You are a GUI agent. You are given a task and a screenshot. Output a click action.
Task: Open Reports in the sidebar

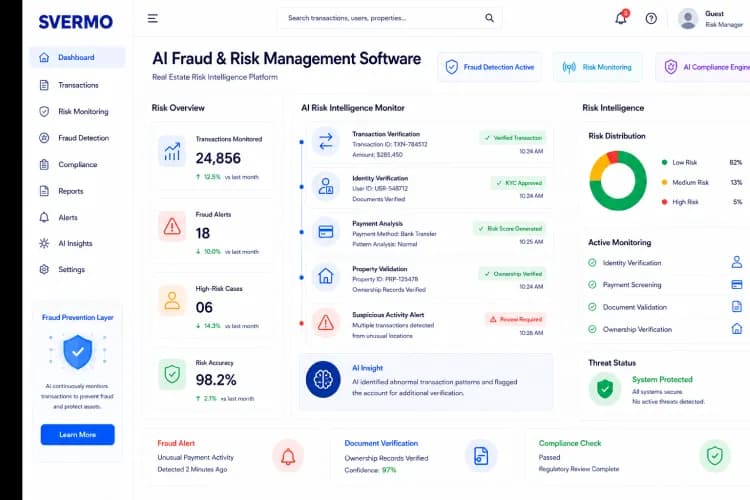coord(77,191)
